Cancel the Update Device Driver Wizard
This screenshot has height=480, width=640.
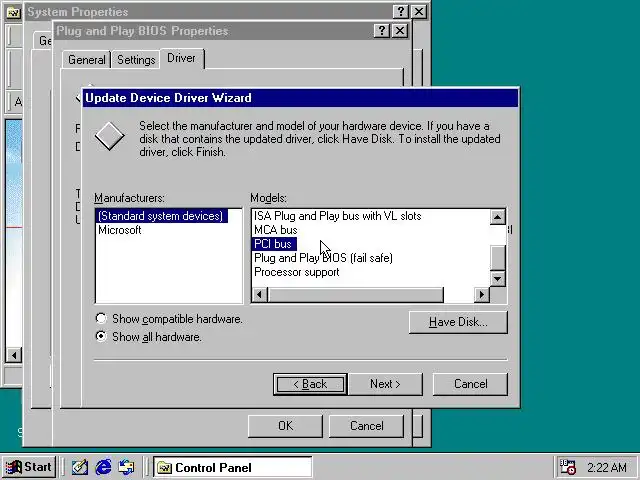tap(470, 384)
